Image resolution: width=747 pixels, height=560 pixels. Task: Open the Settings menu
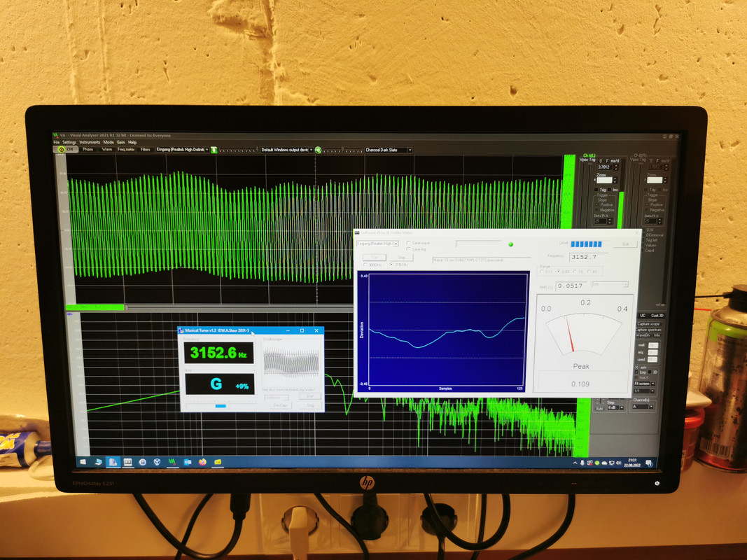pos(69,142)
